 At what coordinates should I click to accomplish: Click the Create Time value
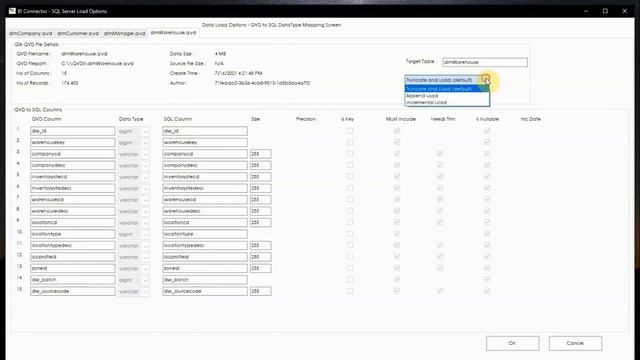tap(239, 73)
